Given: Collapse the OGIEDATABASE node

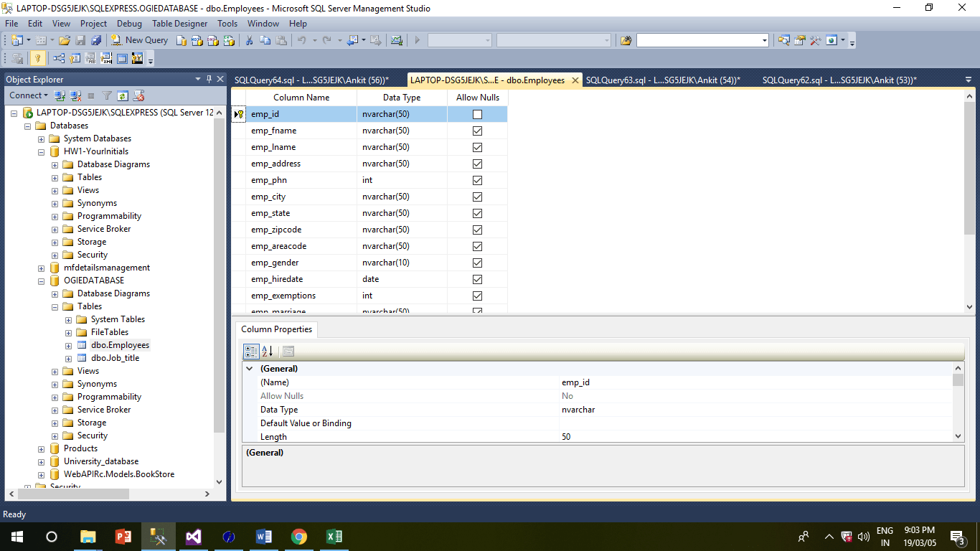Looking at the screenshot, I should [42, 281].
